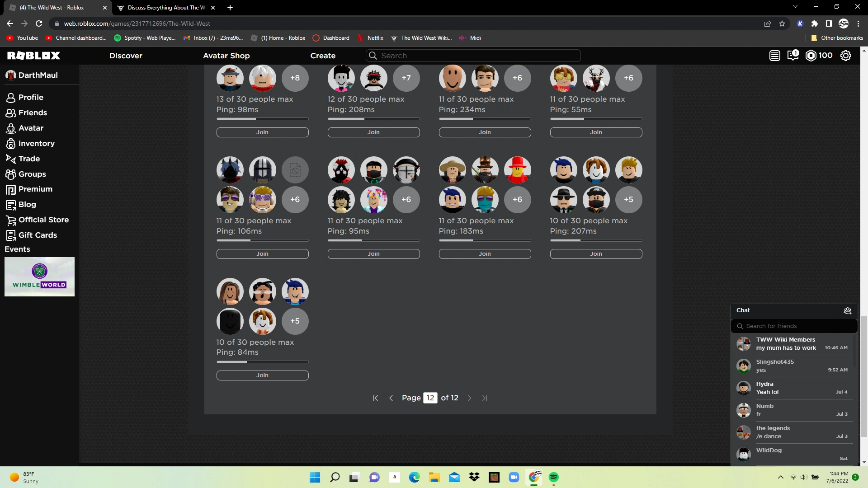The height and width of the screenshot is (488, 868).
Task: Open Roblox settings gear icon
Action: (x=845, y=56)
